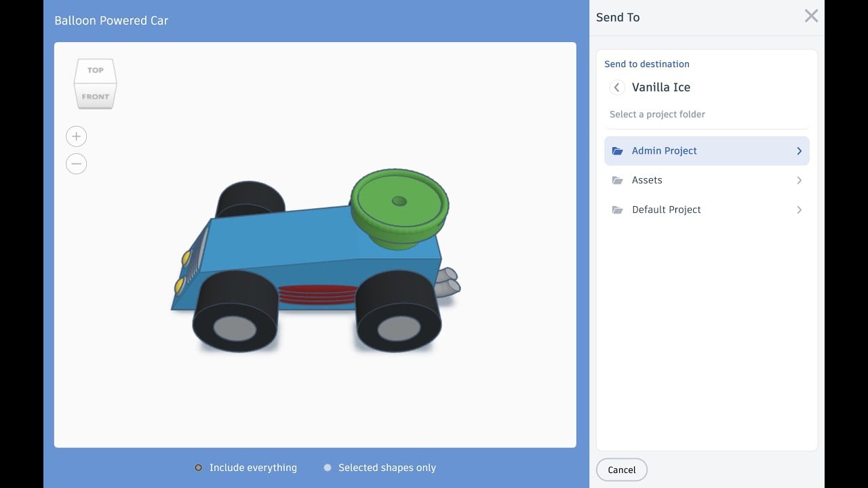Image resolution: width=868 pixels, height=488 pixels.
Task: Expand the Assets folder with its chevron
Action: [799, 180]
